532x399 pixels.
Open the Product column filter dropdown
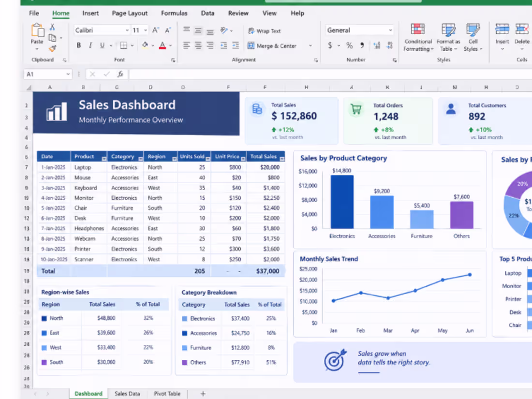104,159
